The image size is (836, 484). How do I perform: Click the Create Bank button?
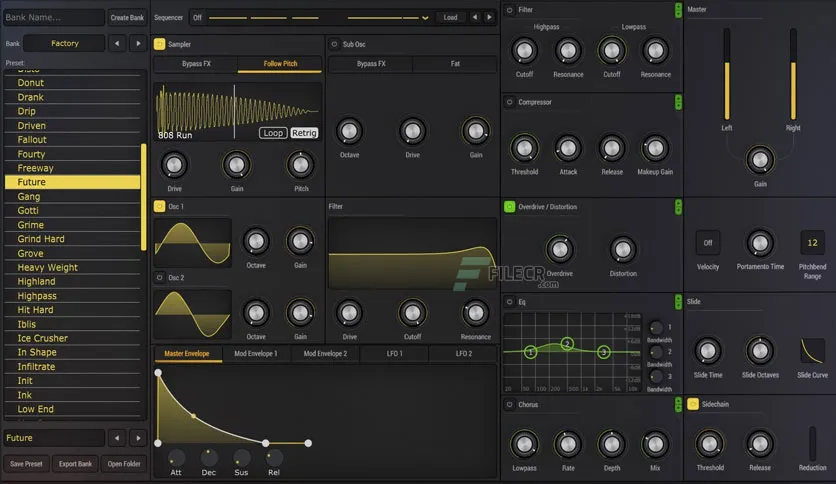click(x=127, y=18)
